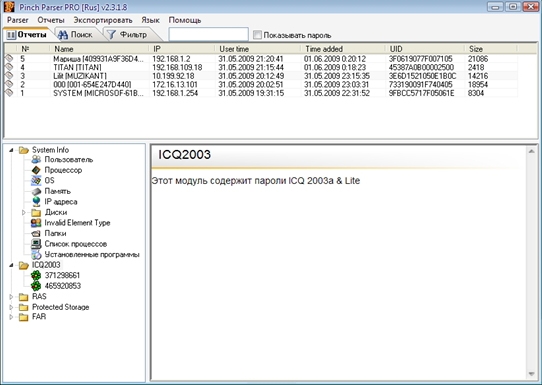542x385 pixels.
Task: Click the OS icon in tree
Action: (x=36, y=180)
